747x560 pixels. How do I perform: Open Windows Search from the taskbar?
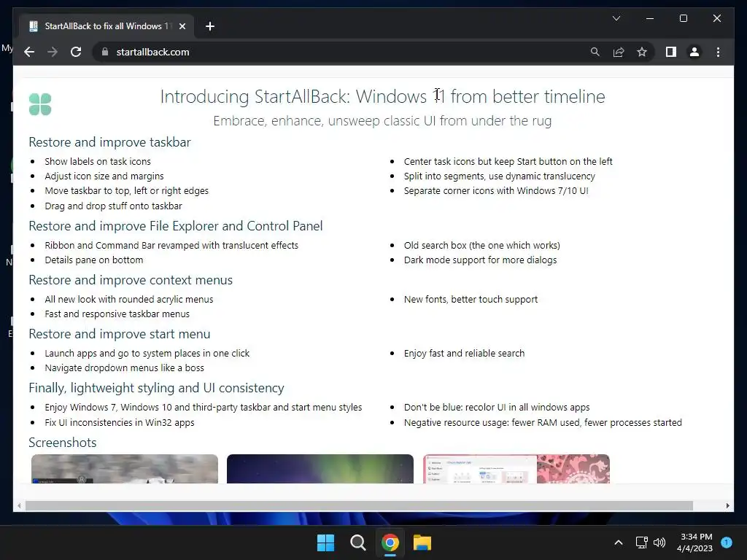tap(357, 542)
